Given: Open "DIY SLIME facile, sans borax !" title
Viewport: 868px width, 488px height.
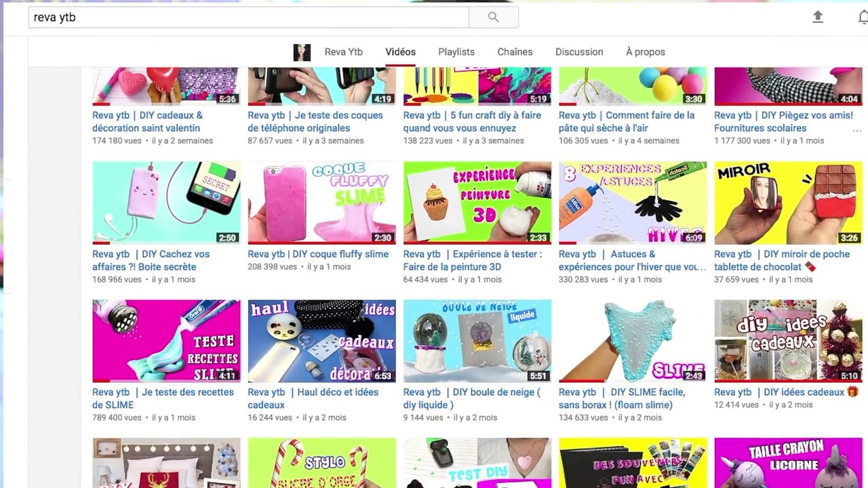Looking at the screenshot, I should [x=622, y=399].
